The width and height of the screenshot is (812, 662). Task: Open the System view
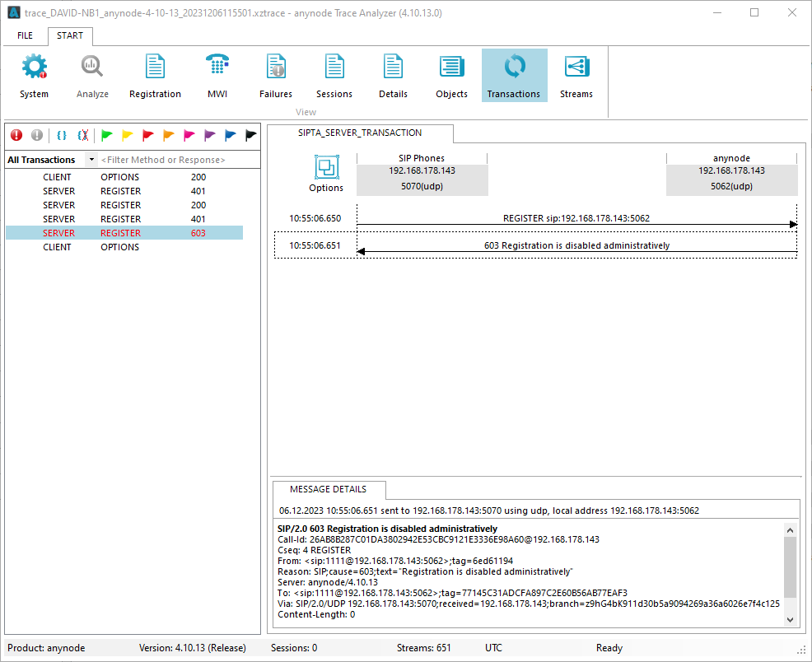[34, 75]
